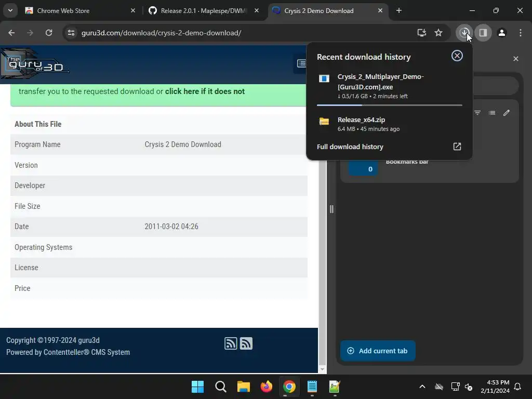Open the Notepad++ taskbar icon

pos(335,387)
